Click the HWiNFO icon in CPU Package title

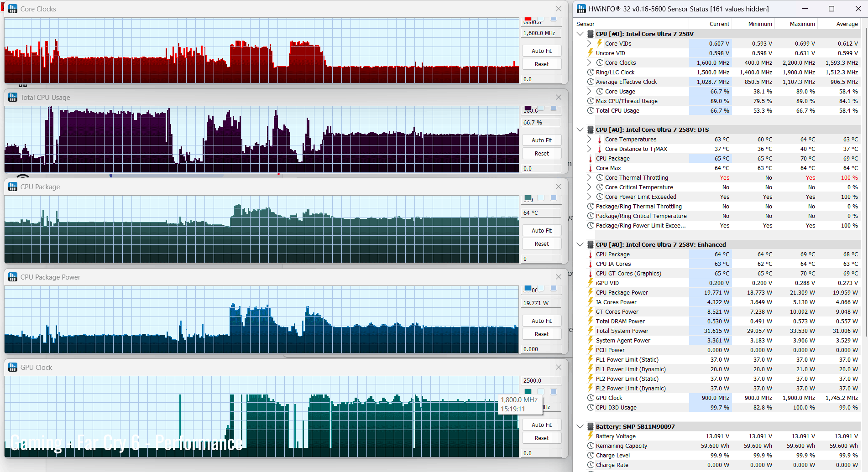coord(13,187)
